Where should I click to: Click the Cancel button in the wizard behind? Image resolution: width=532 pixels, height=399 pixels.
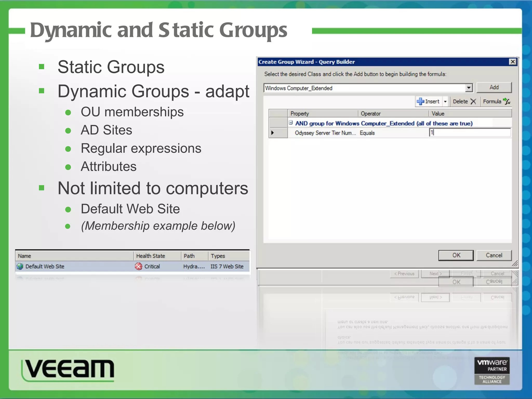497,274
